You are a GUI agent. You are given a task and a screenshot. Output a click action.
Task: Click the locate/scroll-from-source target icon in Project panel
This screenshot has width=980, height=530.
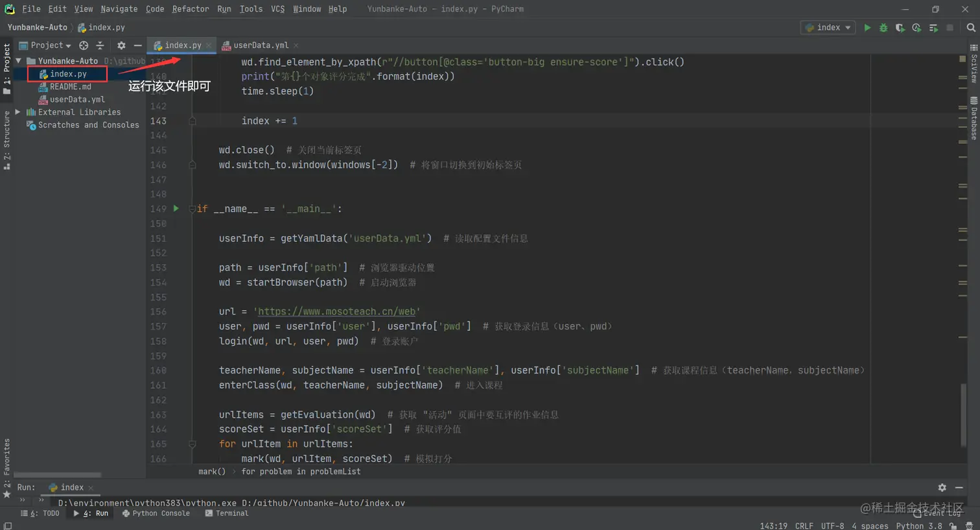point(84,45)
